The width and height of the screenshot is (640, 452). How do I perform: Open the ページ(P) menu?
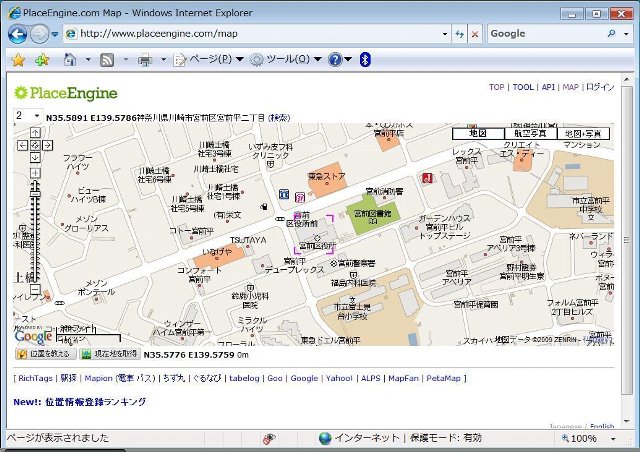(x=209, y=60)
